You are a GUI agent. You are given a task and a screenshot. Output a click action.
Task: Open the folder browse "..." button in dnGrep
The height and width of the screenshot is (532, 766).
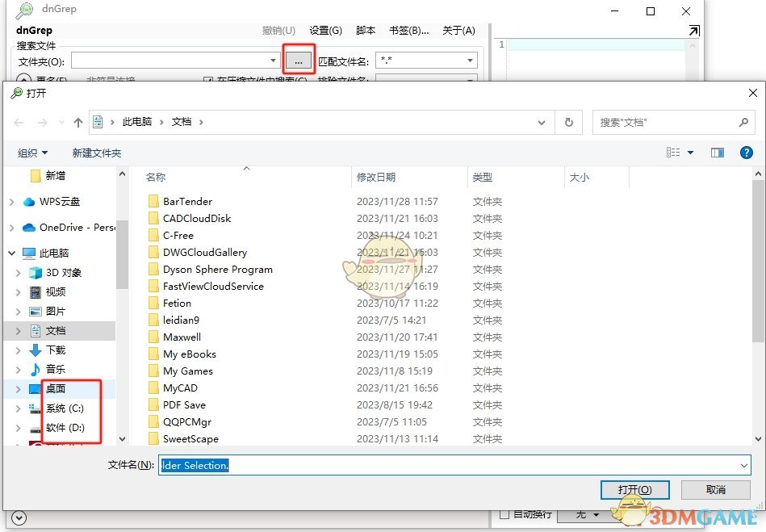pyautogui.click(x=299, y=60)
